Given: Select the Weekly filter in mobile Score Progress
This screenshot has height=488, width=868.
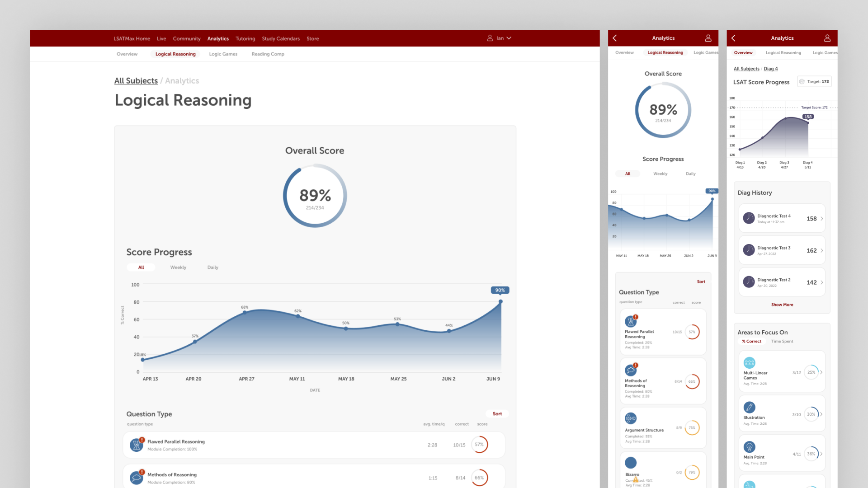Looking at the screenshot, I should [660, 174].
